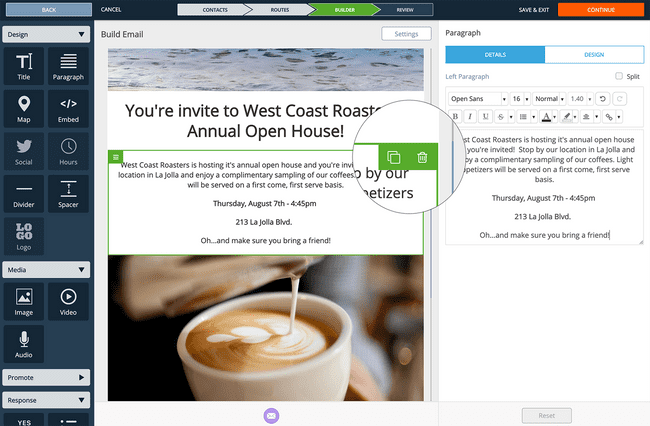
Task: Open the 1.40 line height dropdown
Action: click(x=581, y=99)
